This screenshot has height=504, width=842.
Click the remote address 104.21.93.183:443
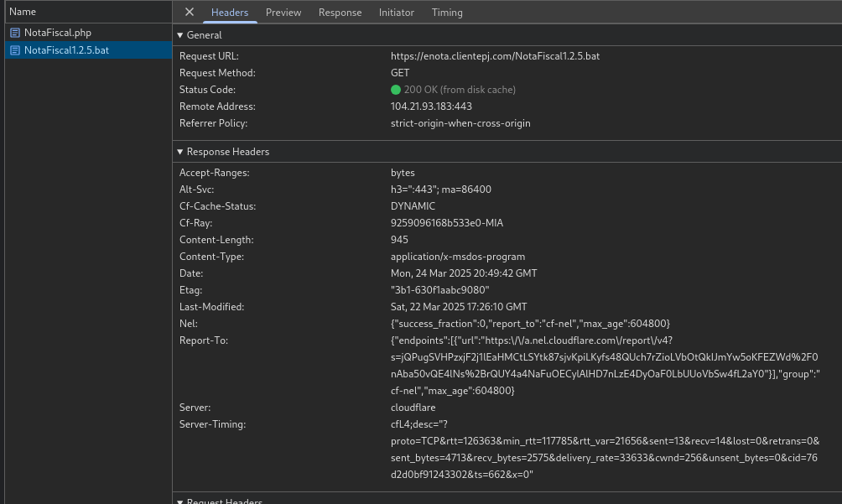[431, 107]
